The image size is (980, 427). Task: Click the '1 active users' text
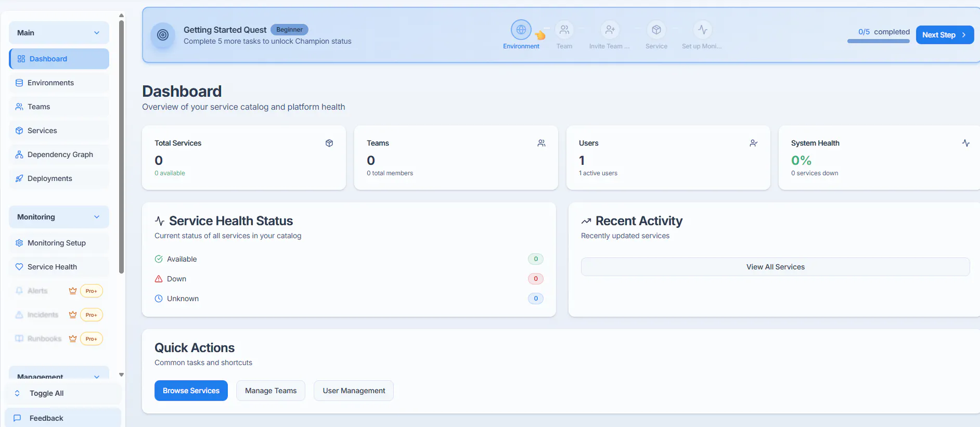tap(598, 173)
